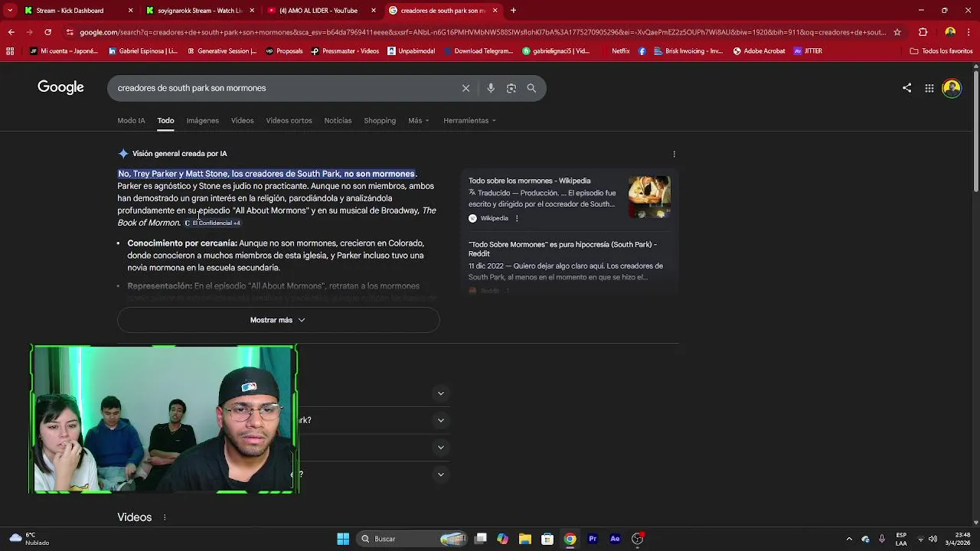
Task: Expand the fourth related question chevron
Action: tap(440, 474)
